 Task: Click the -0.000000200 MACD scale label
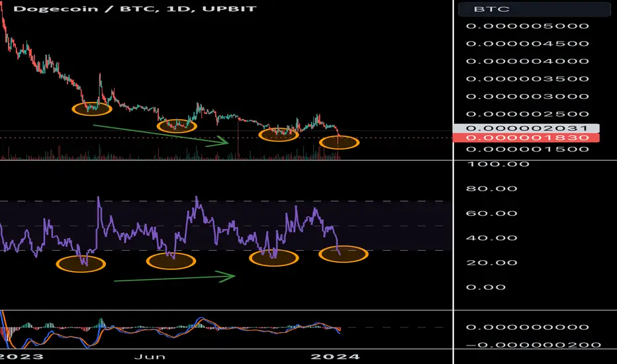[533, 345]
